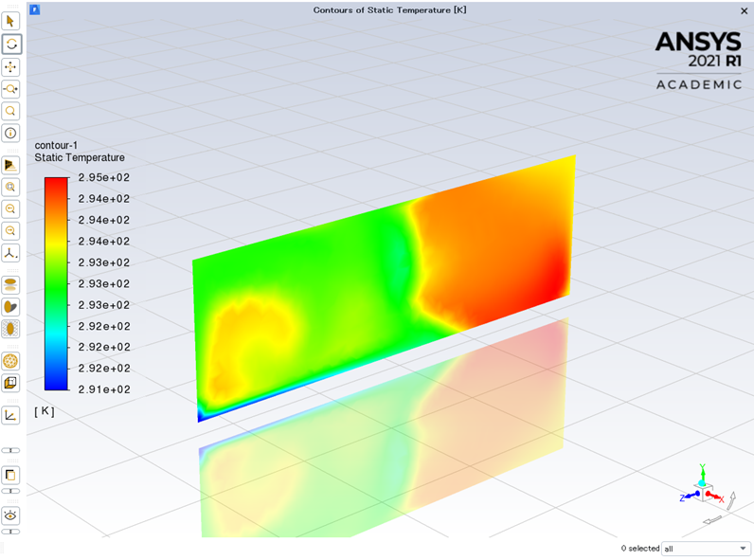Go to next view with right-arrow magnifier

(10, 231)
